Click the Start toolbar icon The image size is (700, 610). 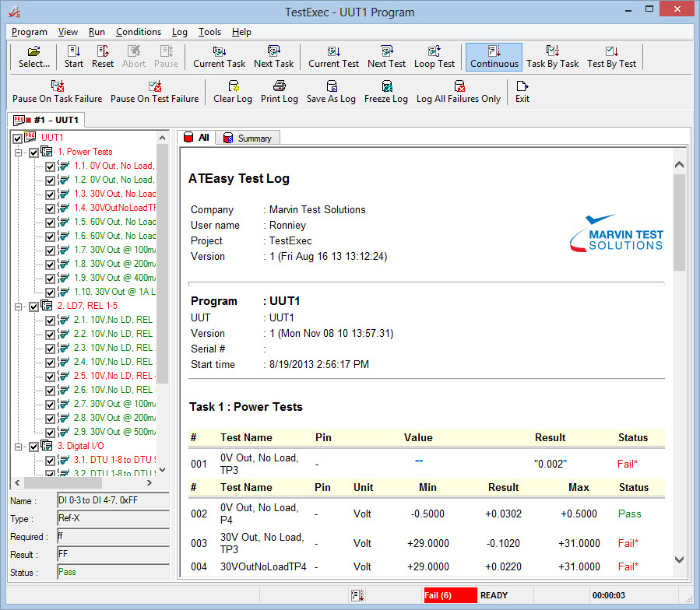point(74,56)
